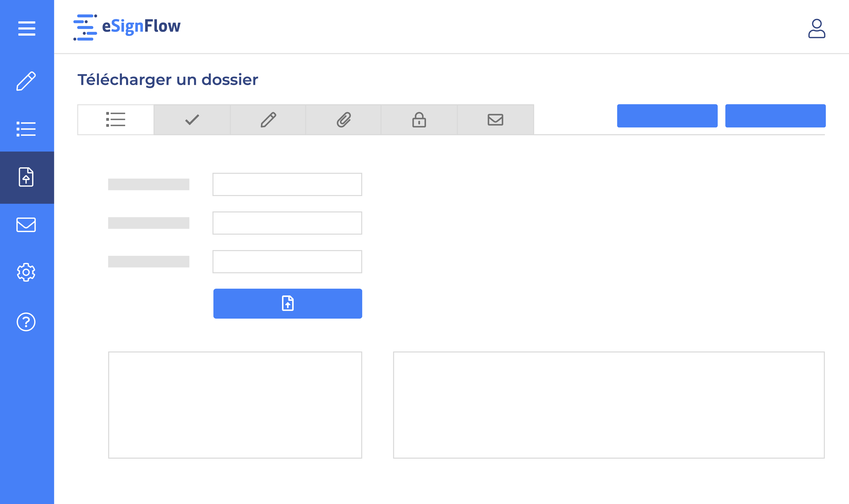849x504 pixels.
Task: Switch to the pencil signature tab
Action: [268, 120]
